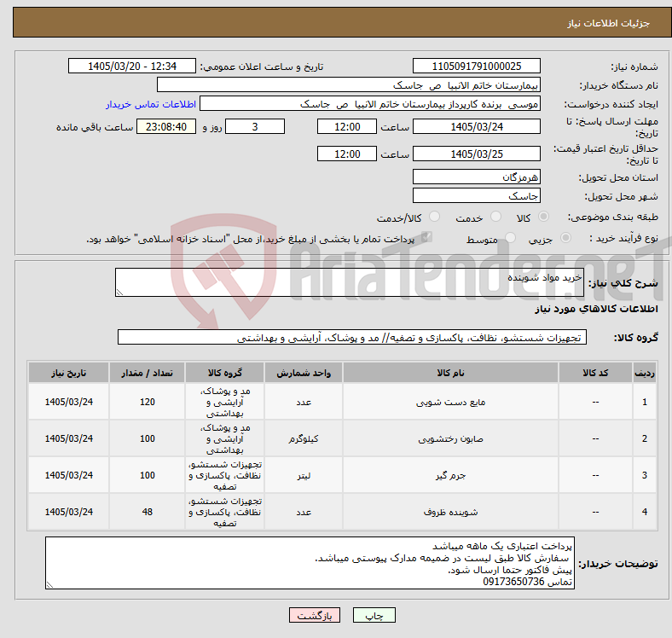Click the quantity 48 cell

(x=147, y=512)
